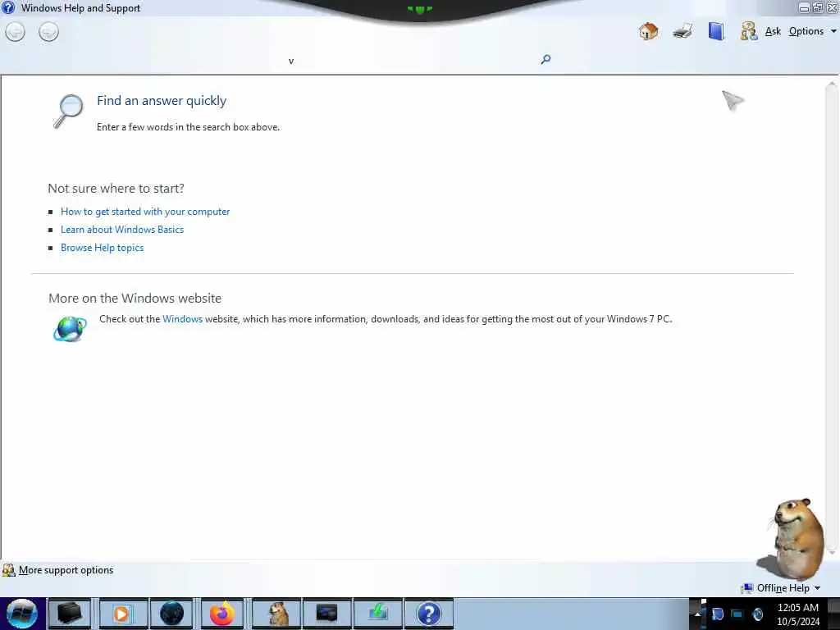Open the Options dropdown menu

coord(811,31)
